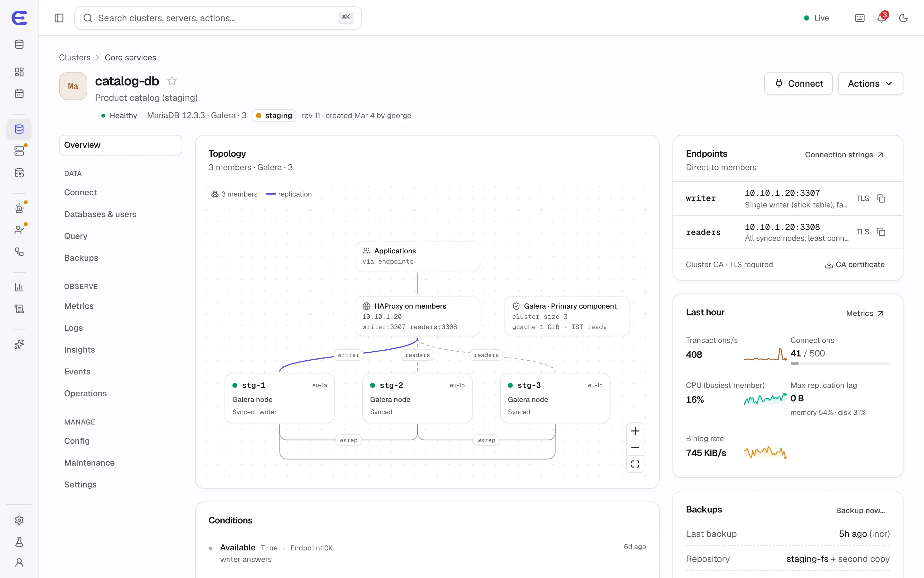This screenshot has width=924, height=578.
Task: Open the AI sparkles icon in sidebar
Action: pyautogui.click(x=19, y=345)
